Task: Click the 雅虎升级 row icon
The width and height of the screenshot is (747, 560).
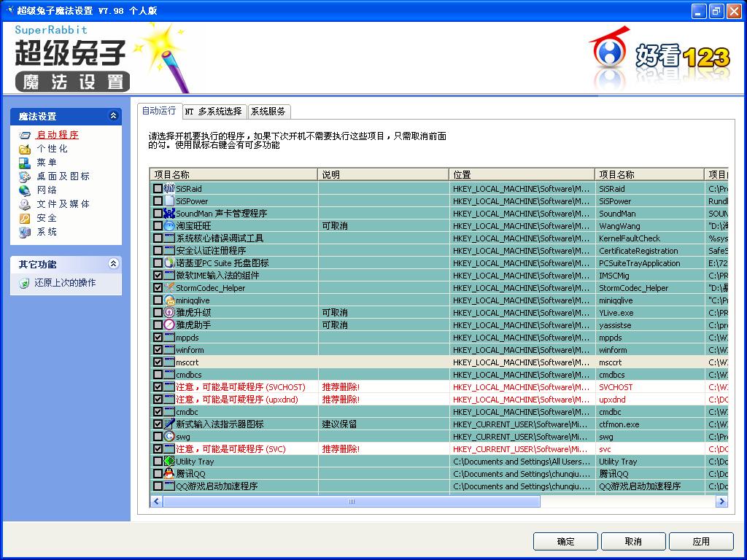Action: click(169, 312)
